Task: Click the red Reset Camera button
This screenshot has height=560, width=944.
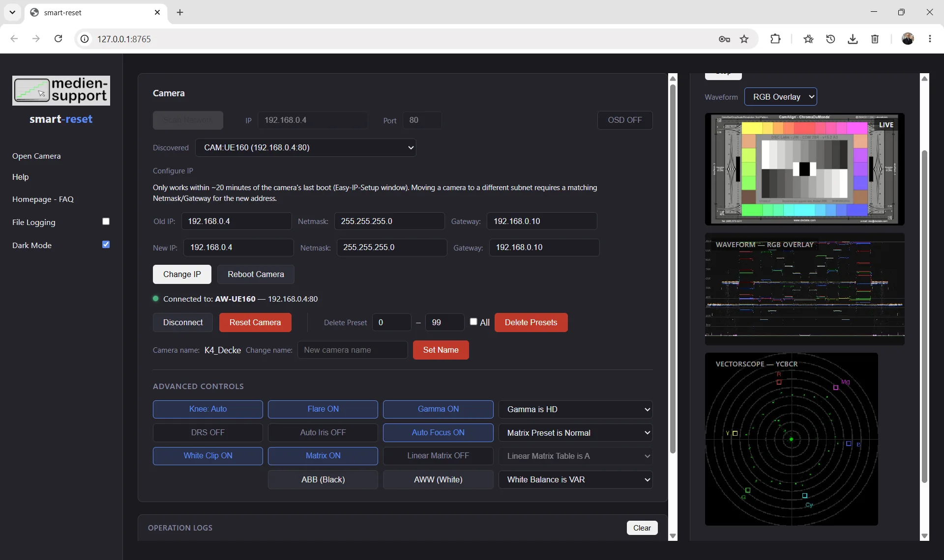Action: (255, 322)
